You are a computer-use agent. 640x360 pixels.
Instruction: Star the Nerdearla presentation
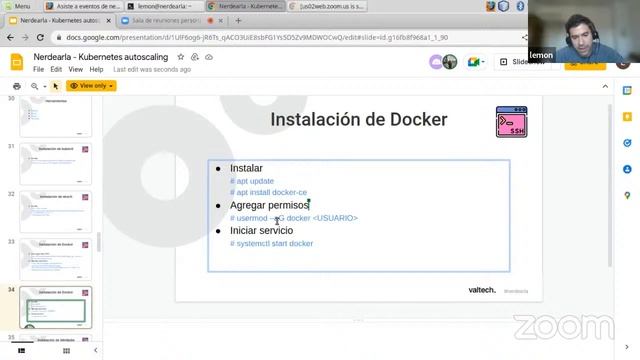click(x=180, y=57)
